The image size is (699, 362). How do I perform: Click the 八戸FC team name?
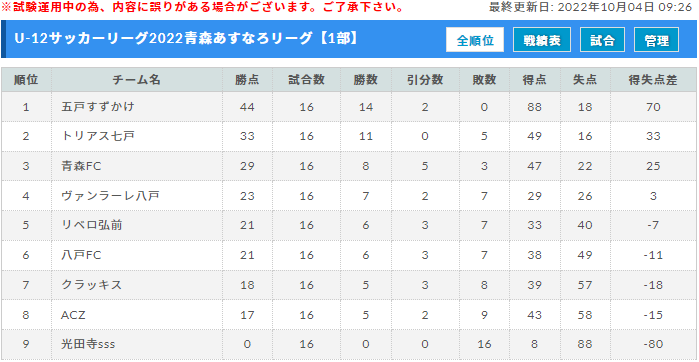coord(82,255)
